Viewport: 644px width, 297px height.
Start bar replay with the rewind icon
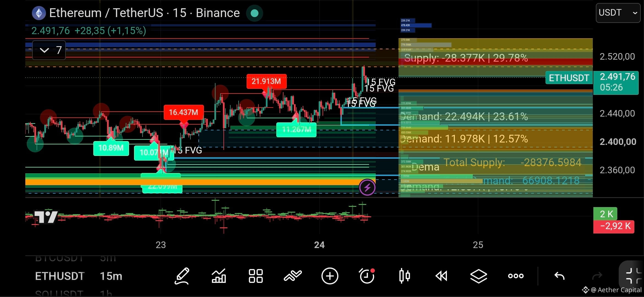[x=441, y=276]
